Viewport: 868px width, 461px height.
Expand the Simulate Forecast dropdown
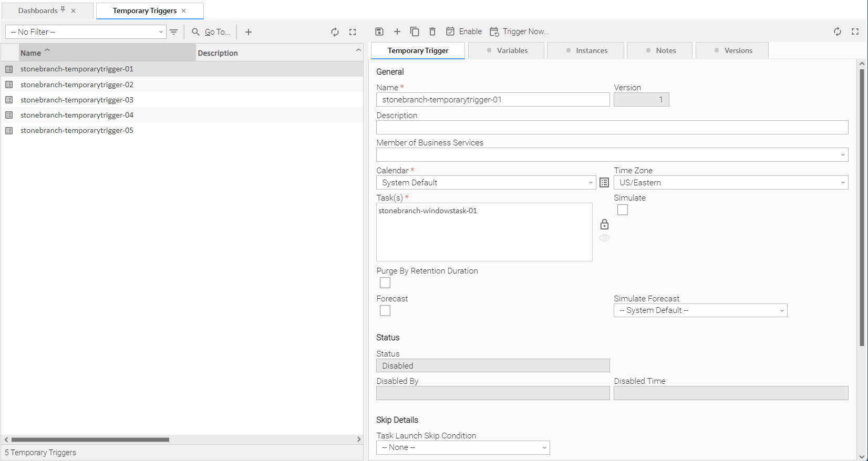(700, 310)
